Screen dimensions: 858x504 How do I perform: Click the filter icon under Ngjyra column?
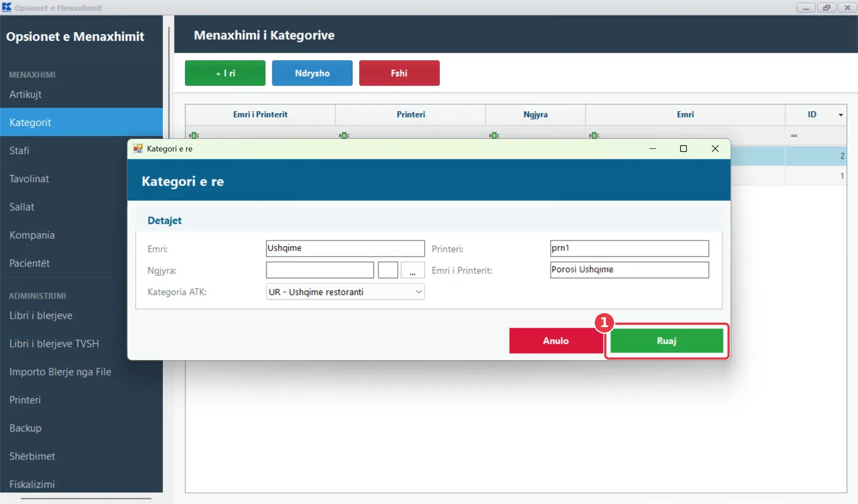point(494,135)
